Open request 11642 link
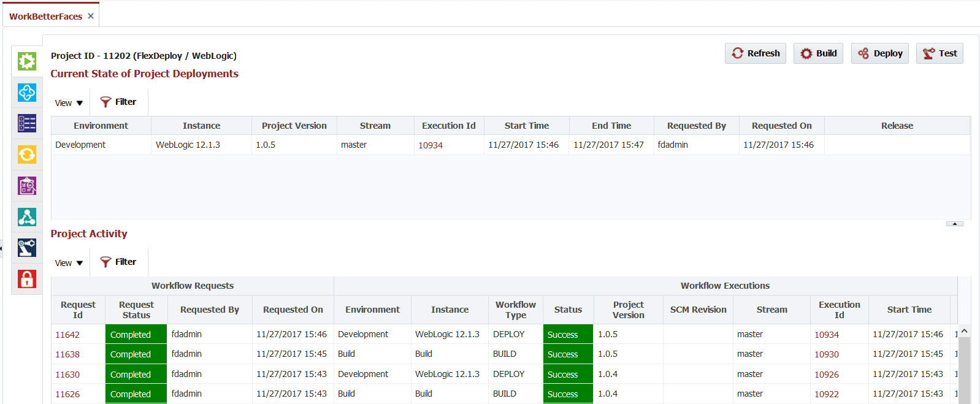This screenshot has width=980, height=404. point(67,335)
